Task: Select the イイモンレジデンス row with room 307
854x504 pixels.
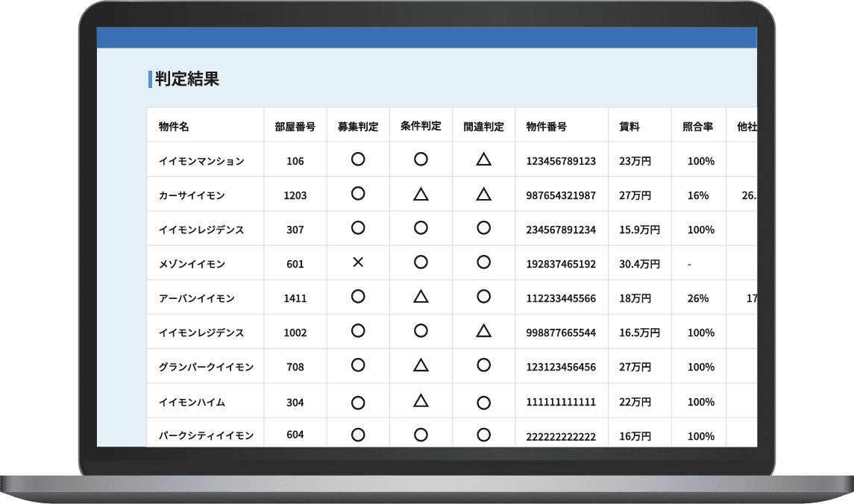Action: pos(201,230)
